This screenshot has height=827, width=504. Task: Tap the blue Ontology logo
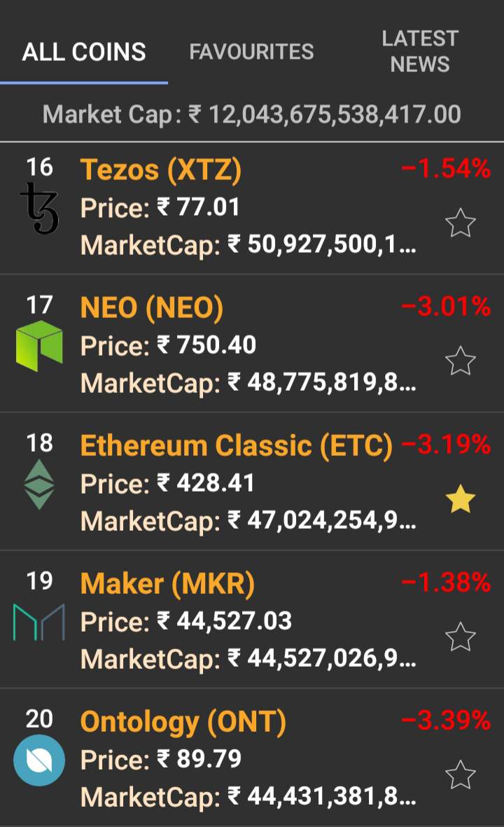click(39, 760)
